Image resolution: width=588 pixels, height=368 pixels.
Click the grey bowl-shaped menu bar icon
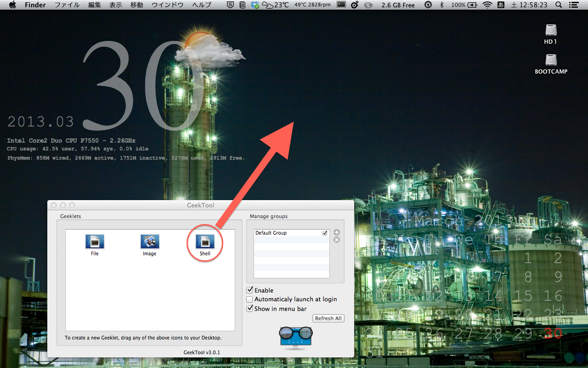[x=368, y=5]
